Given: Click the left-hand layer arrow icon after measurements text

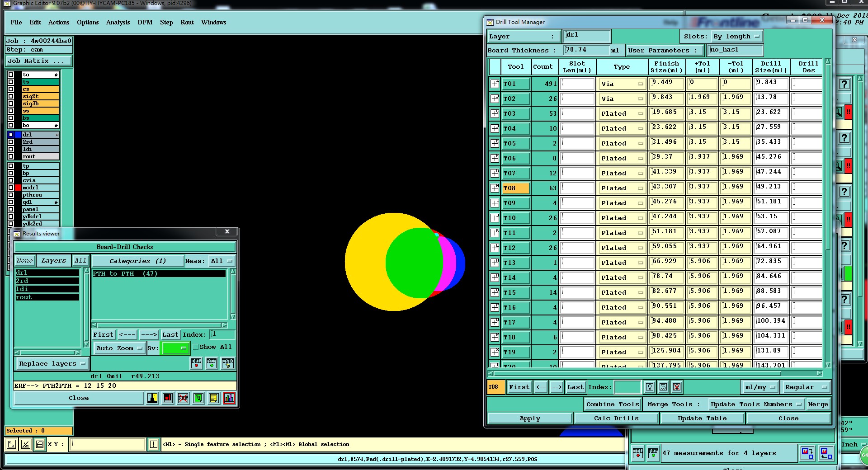Looking at the screenshot, I should pyautogui.click(x=807, y=453).
